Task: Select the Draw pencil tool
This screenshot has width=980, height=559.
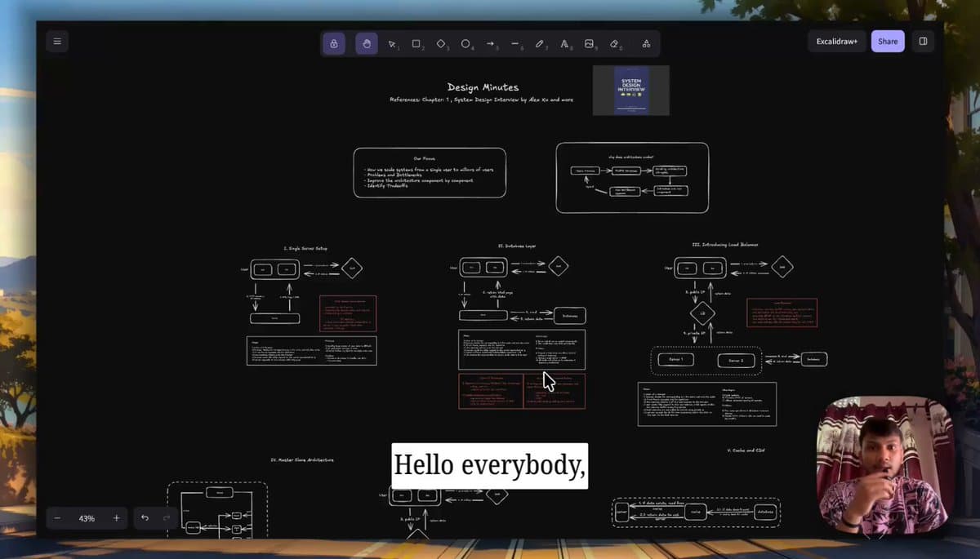Action: click(x=540, y=43)
